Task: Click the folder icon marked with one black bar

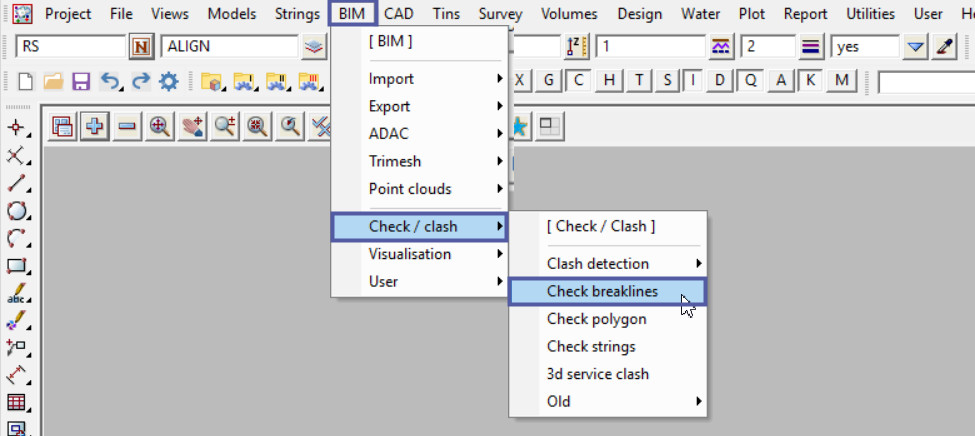Action: pos(244,81)
